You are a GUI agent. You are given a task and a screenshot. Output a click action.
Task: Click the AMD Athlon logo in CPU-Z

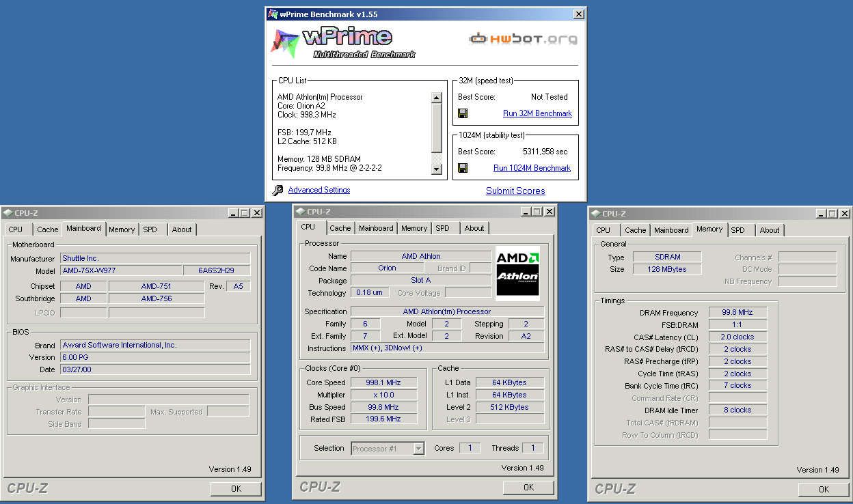click(x=517, y=273)
